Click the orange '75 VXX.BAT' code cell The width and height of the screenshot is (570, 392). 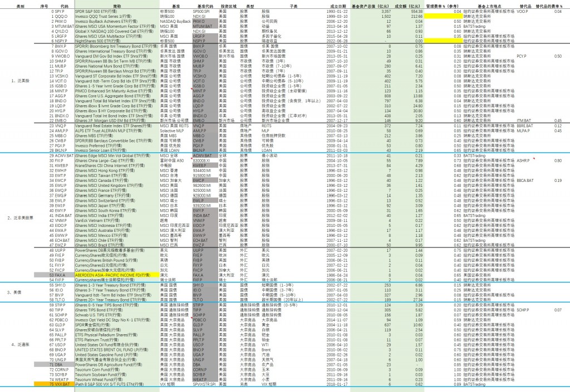coord(54,384)
